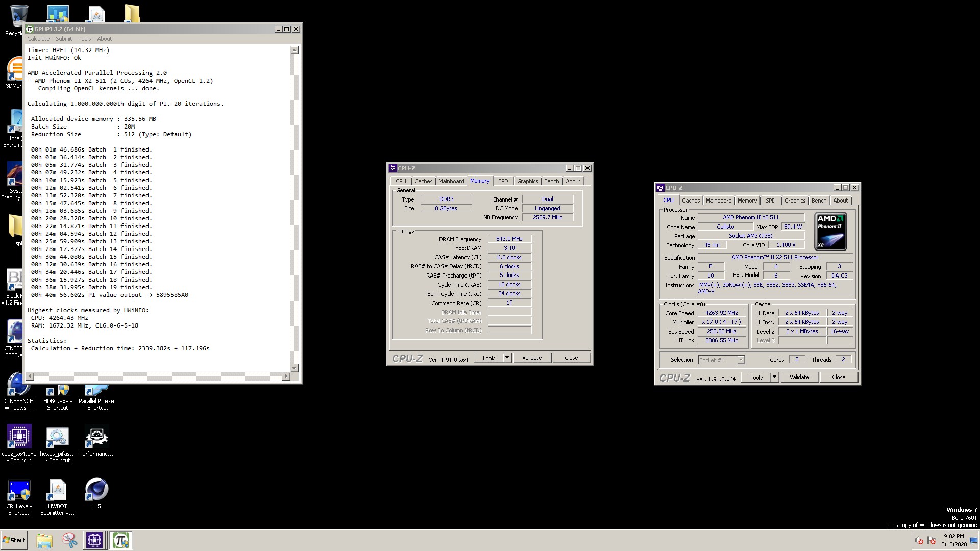This screenshot has width=980, height=551.
Task: Open CPU tab in Memory CPU-Z window
Action: [401, 181]
